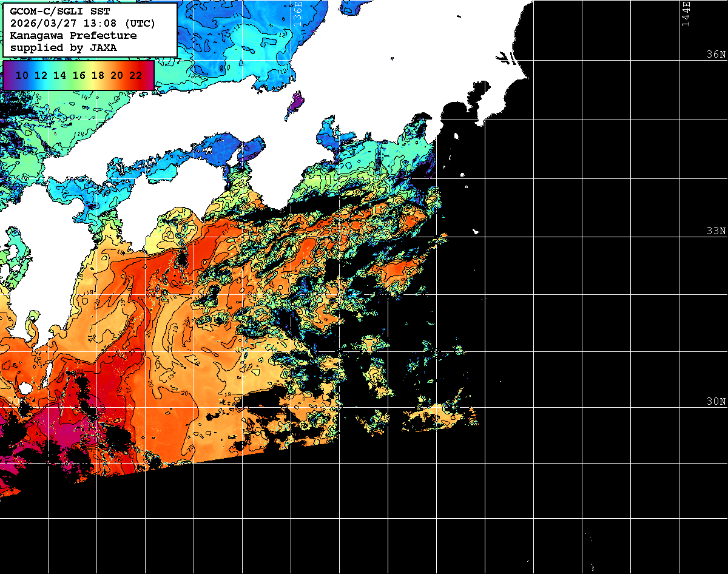
Task: Pick the 12 degree value on color legend
Action: pyautogui.click(x=41, y=75)
